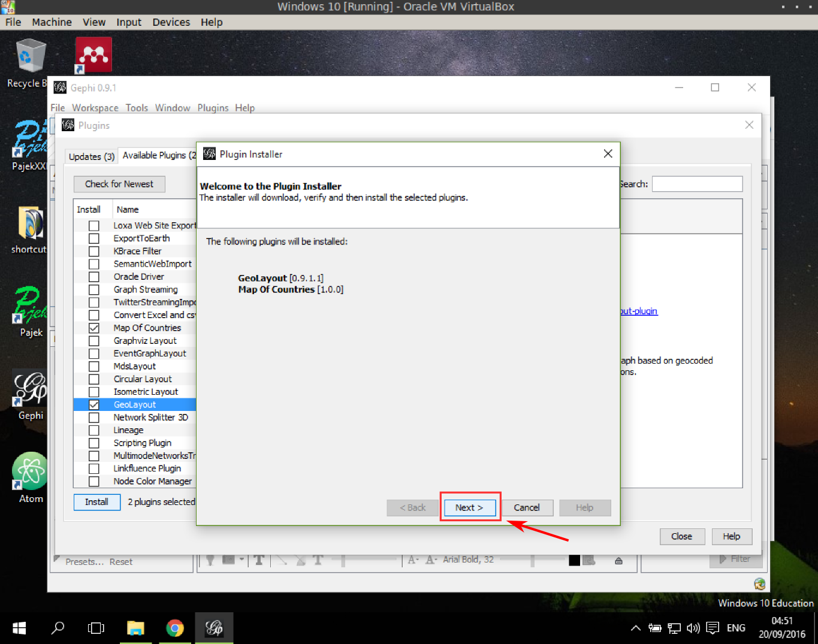Click Install button in Plugins dialog
The width and height of the screenshot is (818, 644).
(x=97, y=502)
